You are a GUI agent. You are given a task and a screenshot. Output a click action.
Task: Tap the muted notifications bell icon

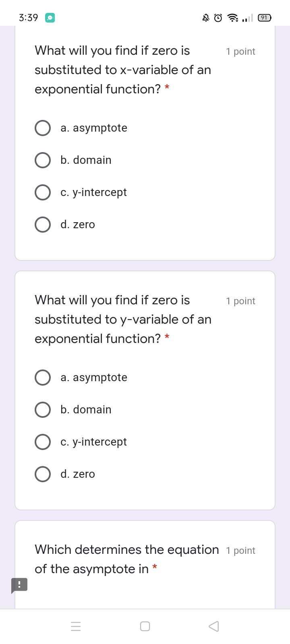[205, 17]
